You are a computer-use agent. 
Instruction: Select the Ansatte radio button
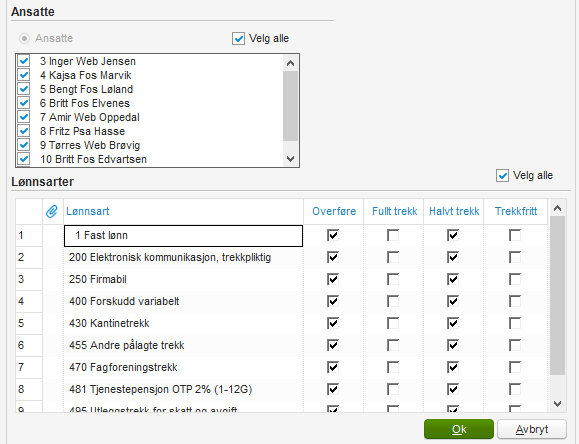pyautogui.click(x=24, y=38)
